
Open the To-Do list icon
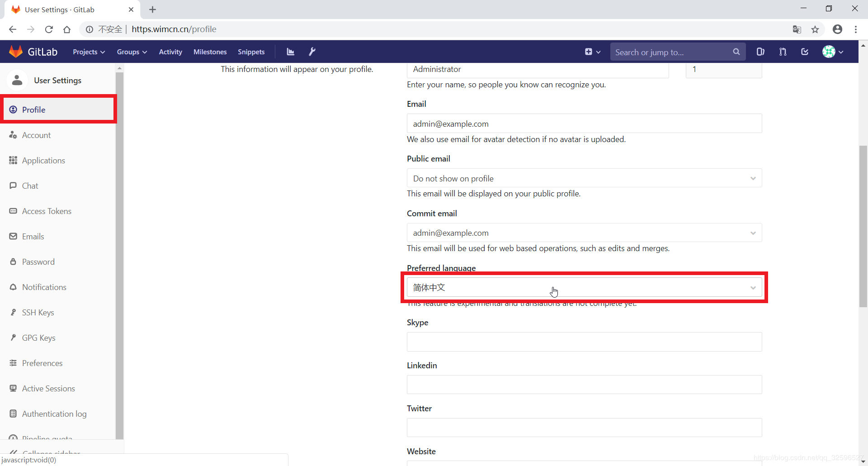[x=805, y=52]
